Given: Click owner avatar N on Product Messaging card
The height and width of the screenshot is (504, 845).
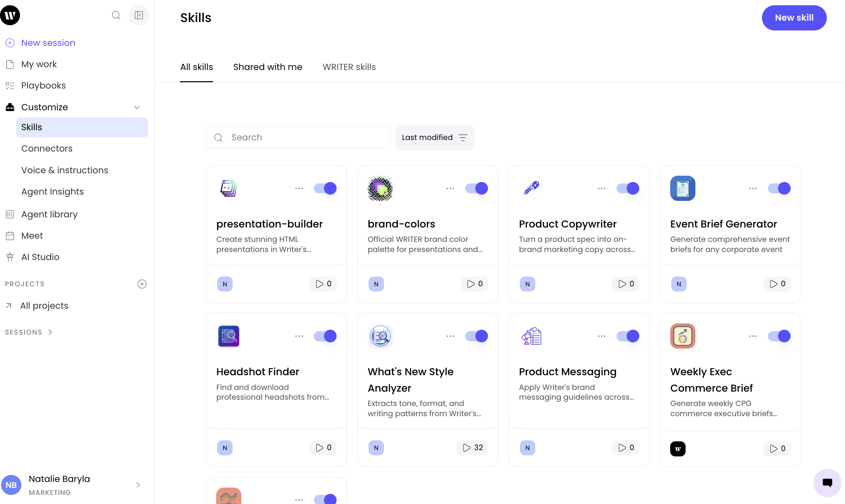Looking at the screenshot, I should click(x=528, y=448).
